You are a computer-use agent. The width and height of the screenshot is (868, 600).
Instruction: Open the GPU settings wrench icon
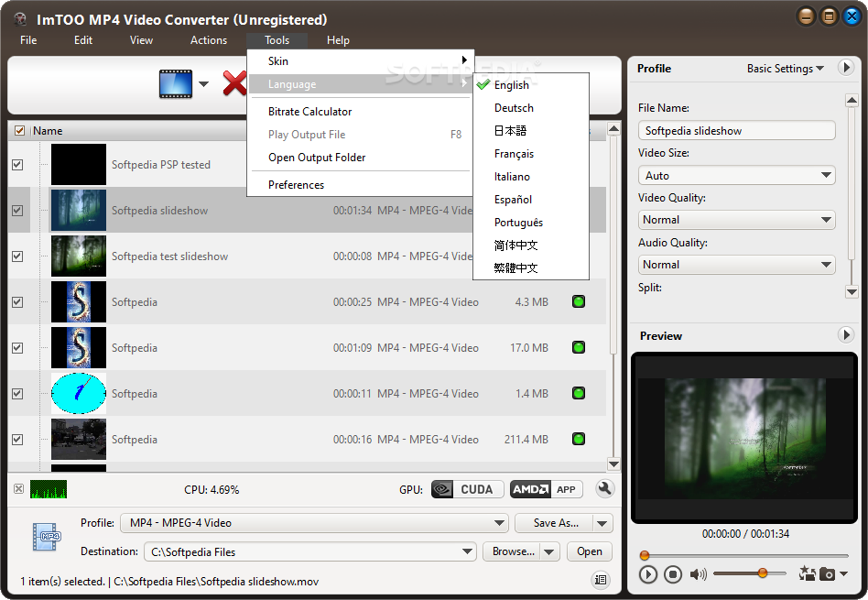[604, 488]
